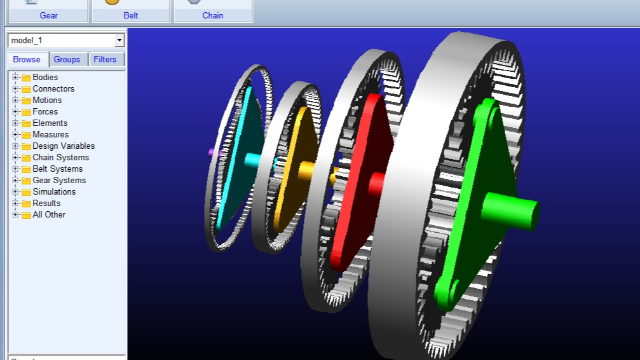The height and width of the screenshot is (360, 640).
Task: Expand the Chain Systems tree node
Action: 15,157
